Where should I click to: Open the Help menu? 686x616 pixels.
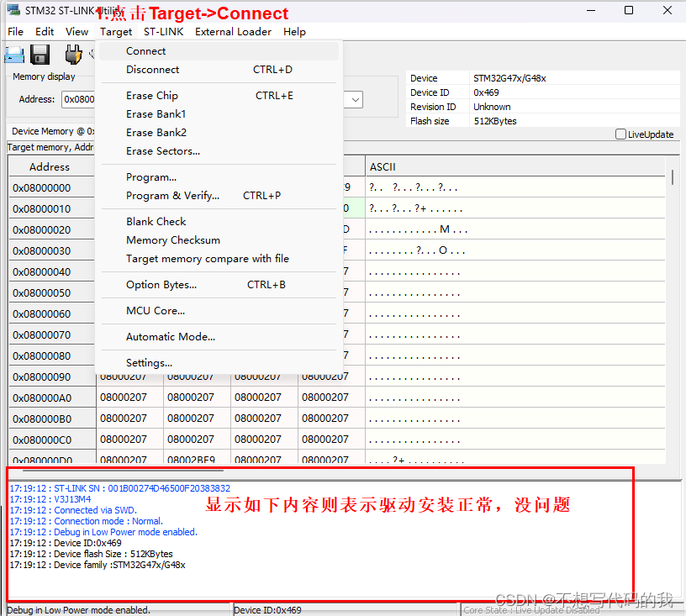point(294,32)
